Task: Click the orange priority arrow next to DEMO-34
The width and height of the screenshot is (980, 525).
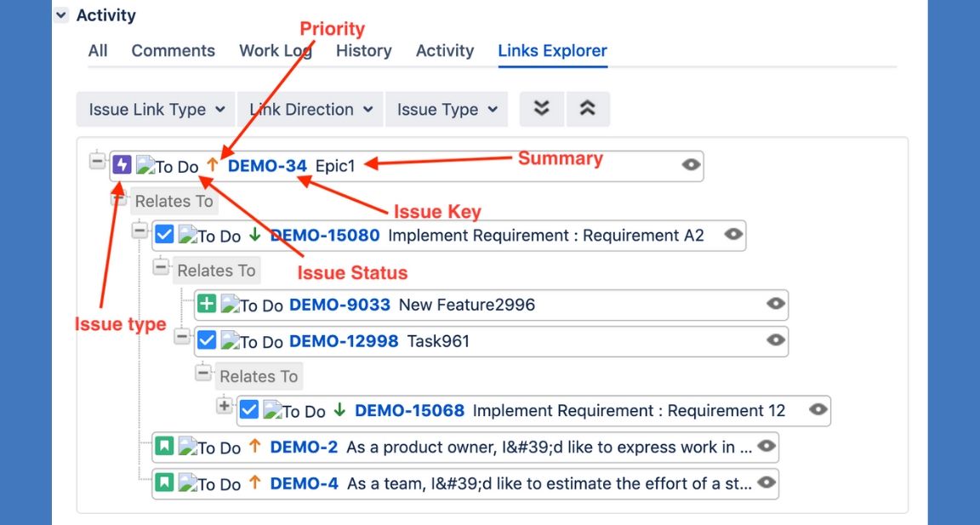Action: tap(213, 165)
